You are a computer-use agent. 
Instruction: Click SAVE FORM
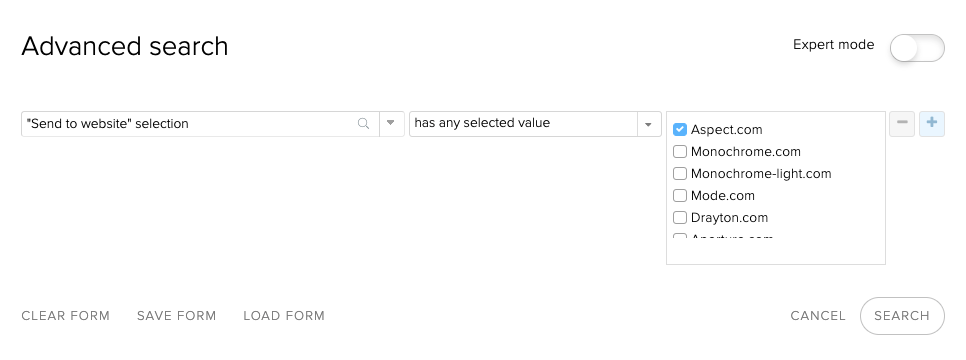click(176, 316)
